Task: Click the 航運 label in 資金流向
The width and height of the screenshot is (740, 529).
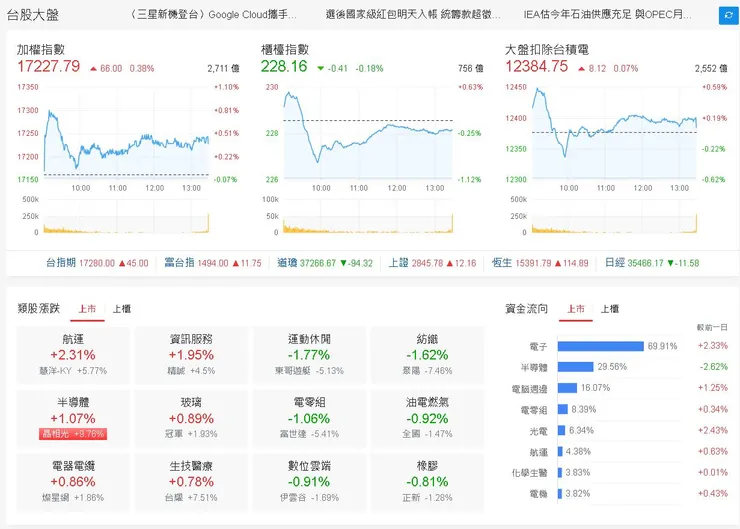Action: click(538, 453)
